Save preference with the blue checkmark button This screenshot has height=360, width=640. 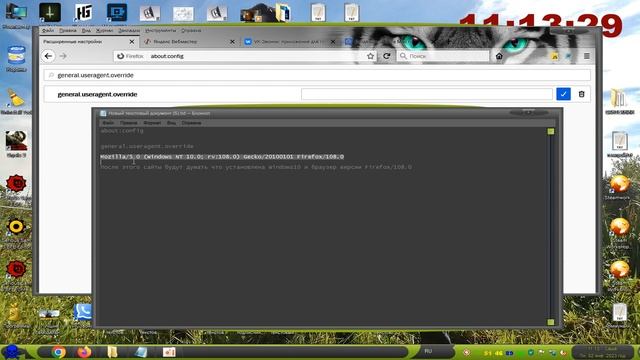pyautogui.click(x=563, y=94)
